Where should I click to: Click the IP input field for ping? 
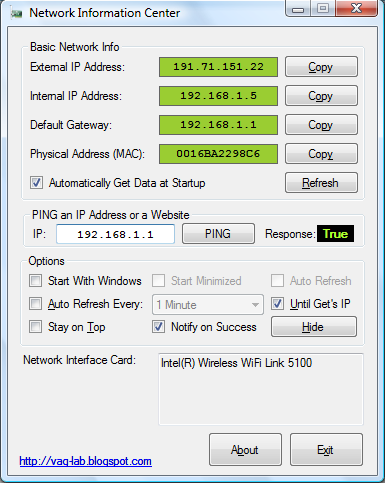click(x=115, y=234)
